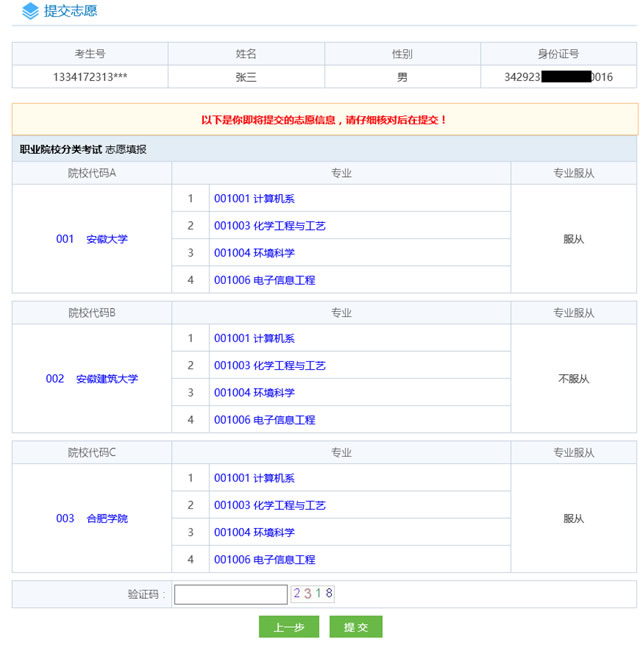Click 001006 电子信息工程 in 院校代码B section

tap(264, 420)
